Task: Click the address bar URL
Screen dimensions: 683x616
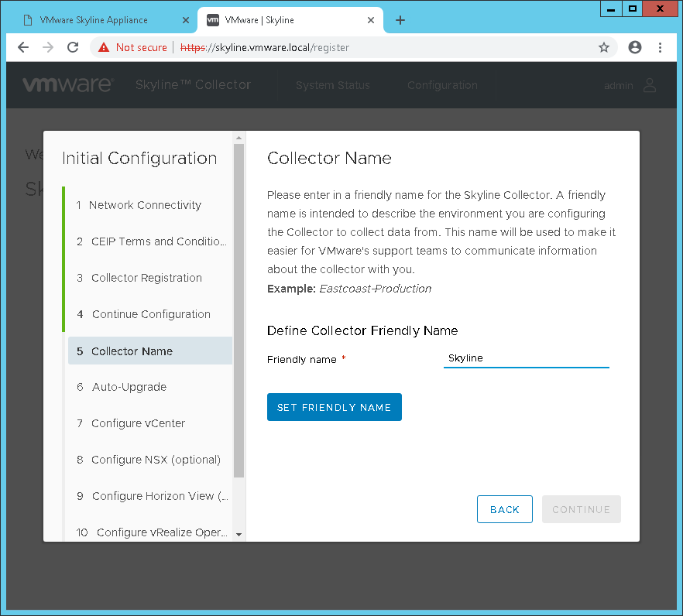Action: (264, 47)
